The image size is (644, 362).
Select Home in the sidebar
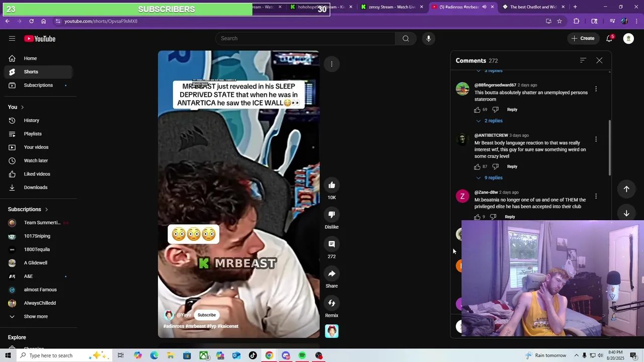tap(38, 58)
